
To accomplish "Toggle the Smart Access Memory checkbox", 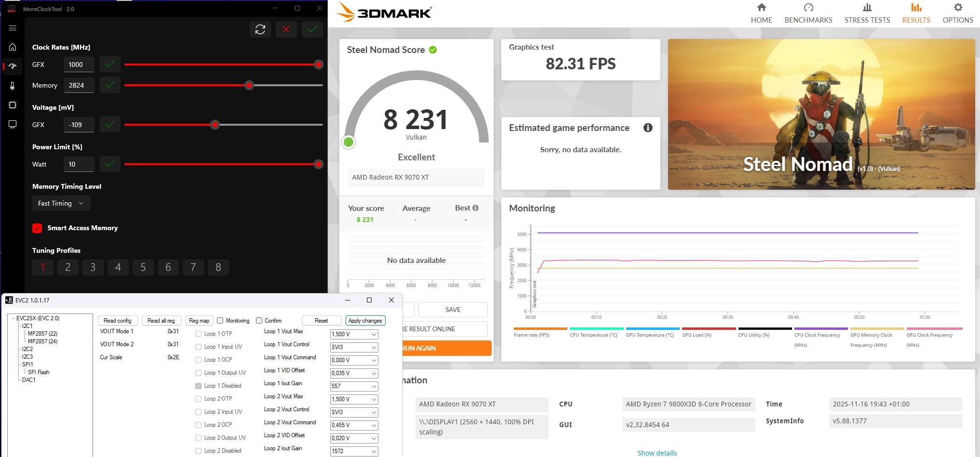I will pos(37,228).
